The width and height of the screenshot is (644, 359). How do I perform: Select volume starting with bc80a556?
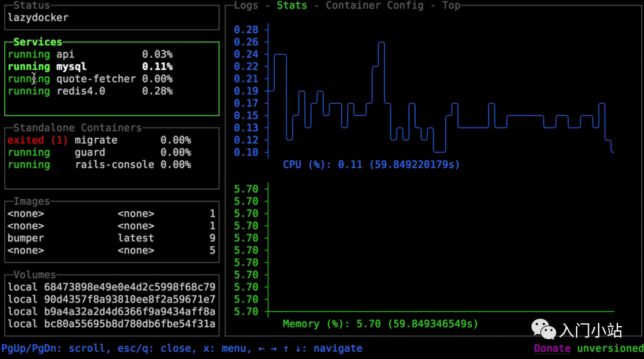(x=112, y=324)
